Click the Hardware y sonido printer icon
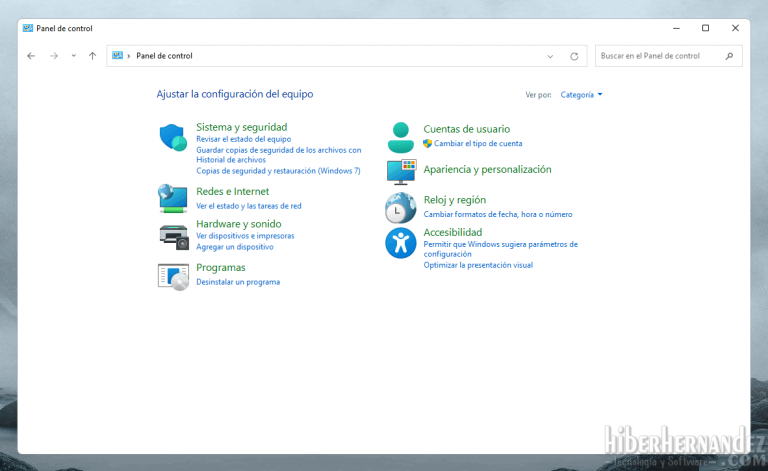The width and height of the screenshot is (768, 471). pos(173,235)
